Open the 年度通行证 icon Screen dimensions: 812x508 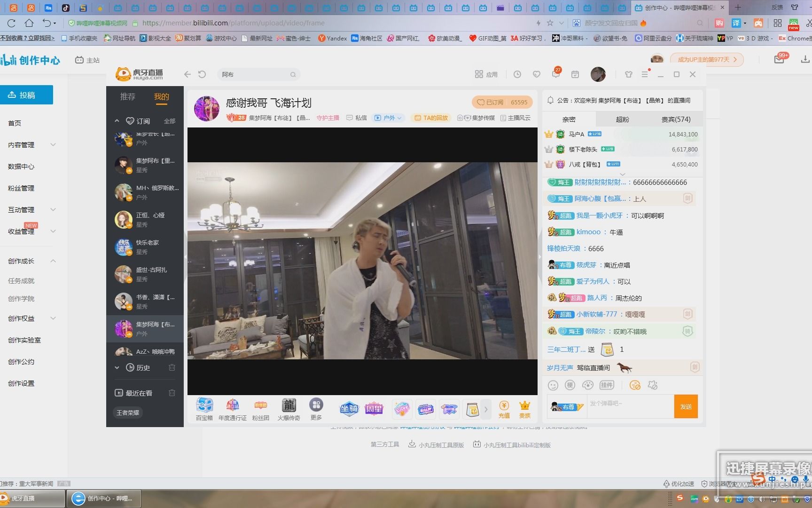coord(233,409)
